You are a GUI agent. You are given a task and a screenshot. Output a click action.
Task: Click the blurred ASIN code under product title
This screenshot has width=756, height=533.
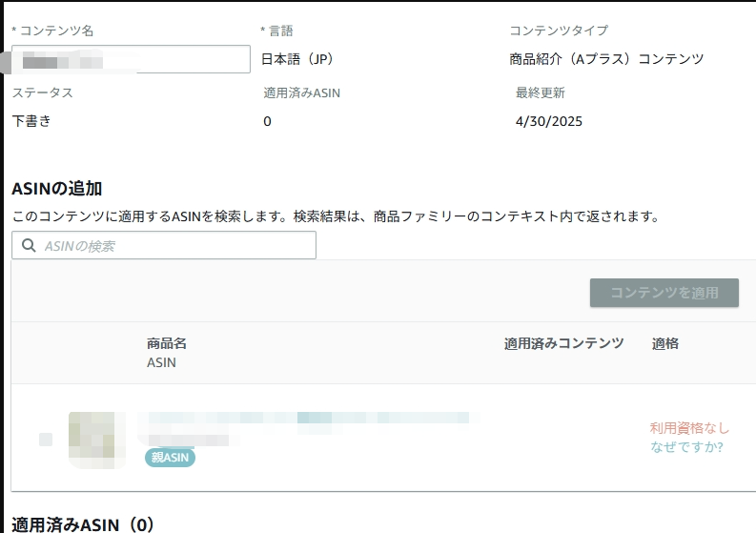[x=189, y=440]
